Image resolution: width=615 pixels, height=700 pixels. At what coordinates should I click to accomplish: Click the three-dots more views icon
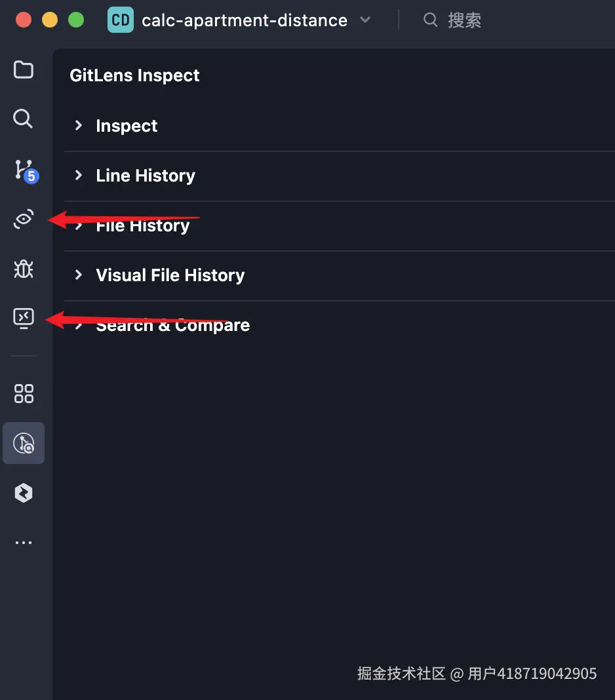tap(24, 543)
